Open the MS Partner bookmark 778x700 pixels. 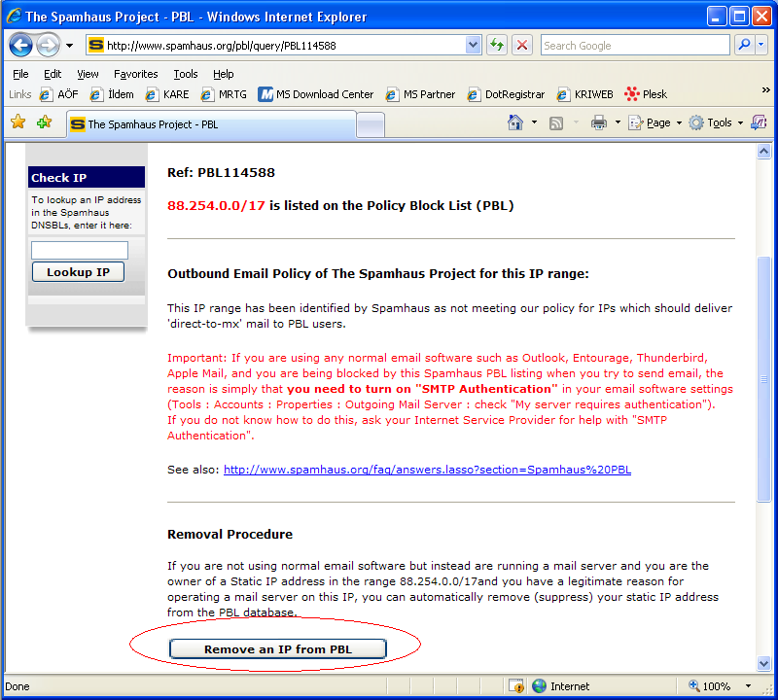(420, 94)
